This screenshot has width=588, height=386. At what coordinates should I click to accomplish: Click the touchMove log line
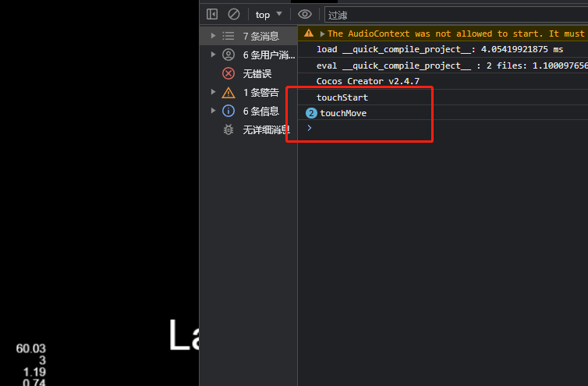tap(442, 113)
